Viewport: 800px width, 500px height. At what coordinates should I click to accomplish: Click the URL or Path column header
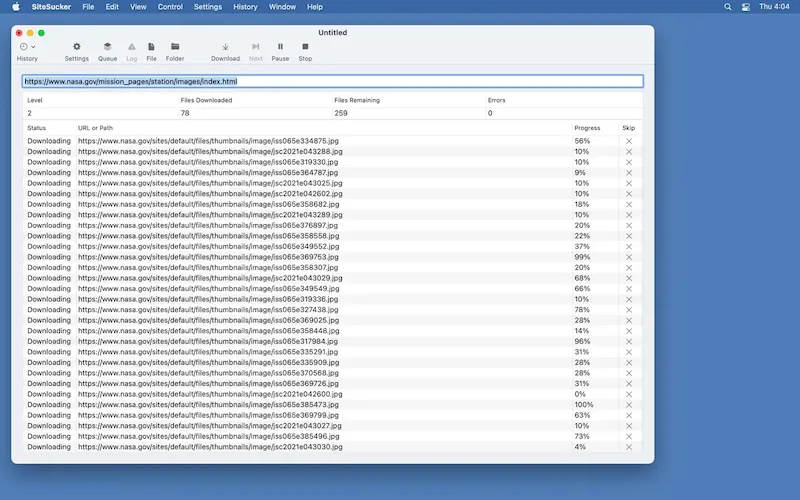(95, 128)
